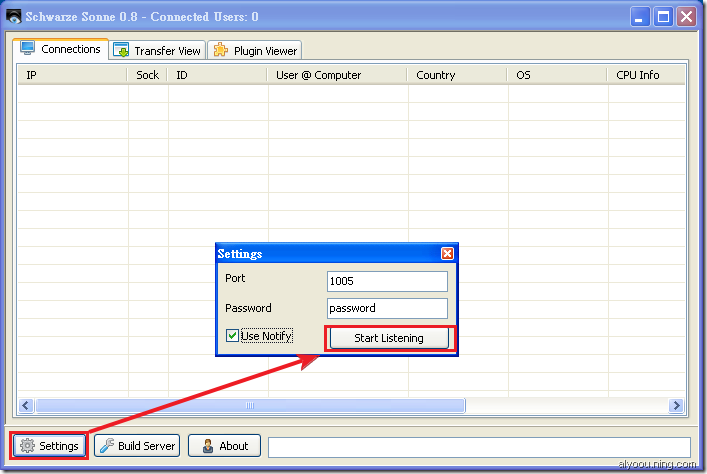The width and height of the screenshot is (707, 474).
Task: Sort by the Sock column header
Action: click(x=147, y=75)
